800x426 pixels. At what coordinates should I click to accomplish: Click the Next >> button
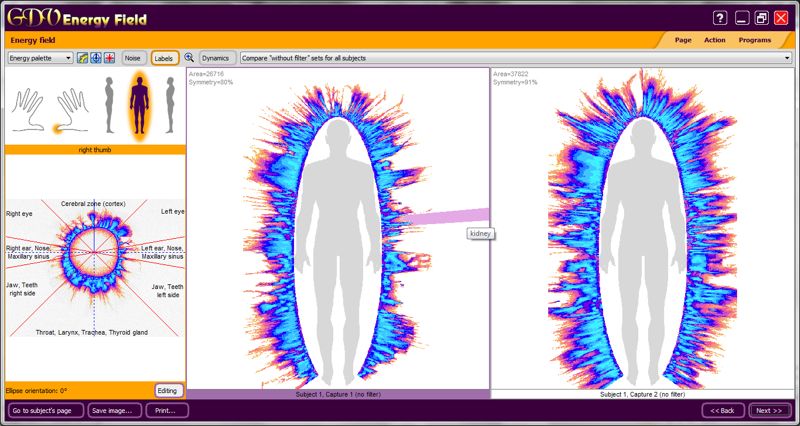point(768,410)
